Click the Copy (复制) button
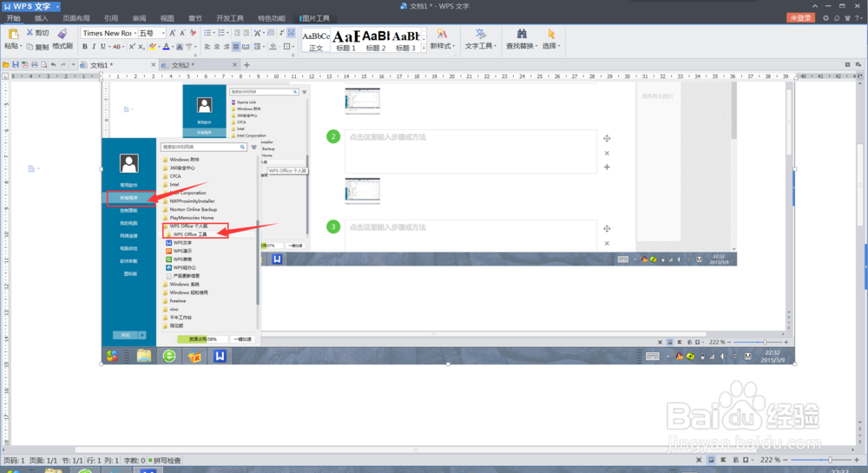This screenshot has height=473, width=868. tap(37, 47)
